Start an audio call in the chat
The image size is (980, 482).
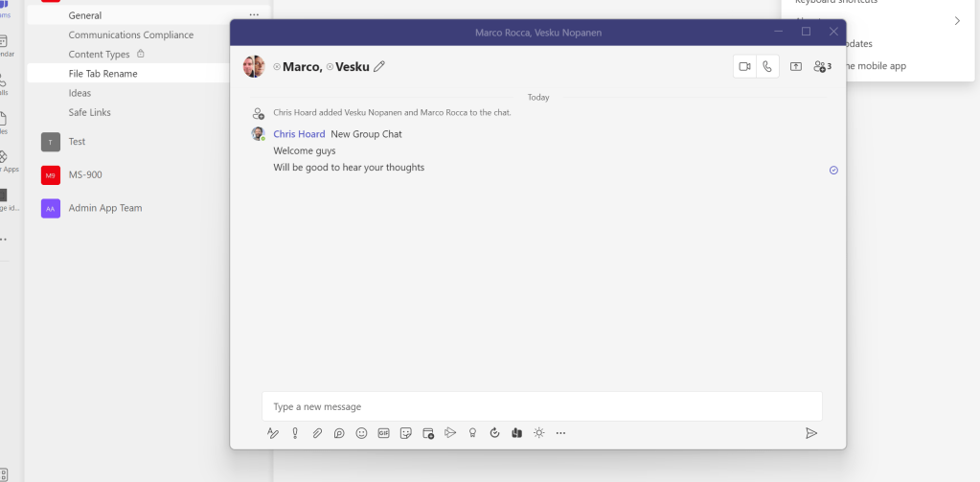(767, 66)
